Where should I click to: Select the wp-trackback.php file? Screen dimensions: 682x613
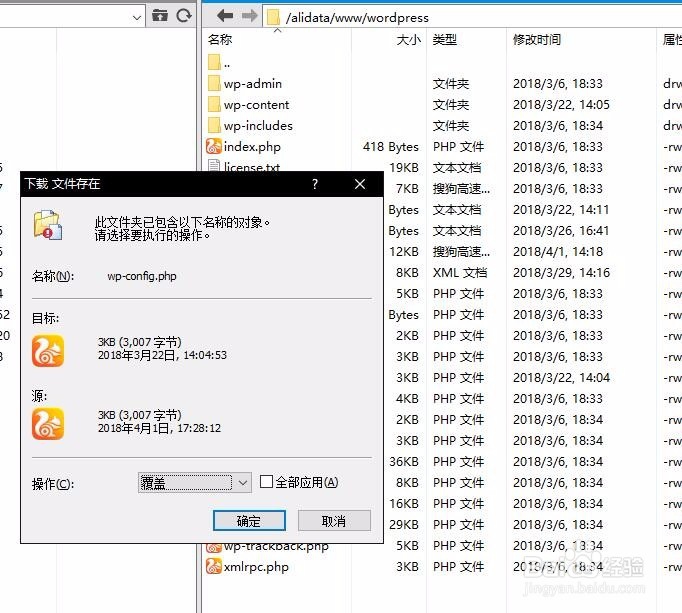pyautogui.click(x=276, y=546)
